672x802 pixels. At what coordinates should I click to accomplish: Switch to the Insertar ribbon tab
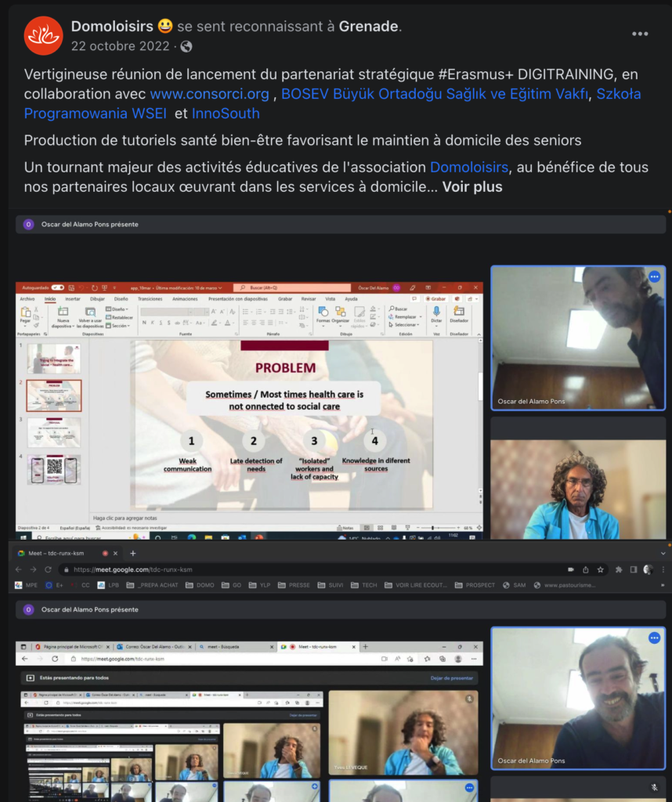click(x=73, y=299)
